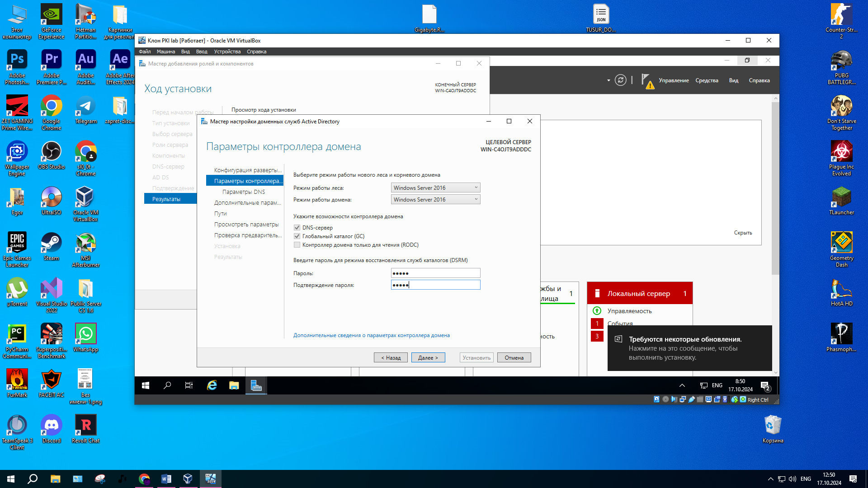
Task: Open the Файл menu in VirtualBox
Action: tap(145, 52)
